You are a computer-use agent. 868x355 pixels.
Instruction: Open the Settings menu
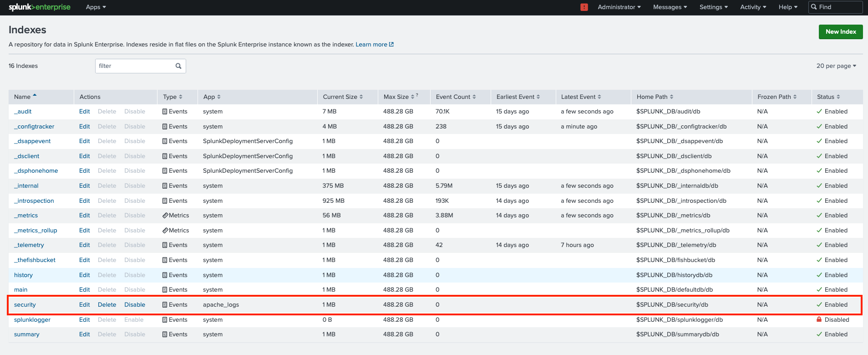pos(714,7)
